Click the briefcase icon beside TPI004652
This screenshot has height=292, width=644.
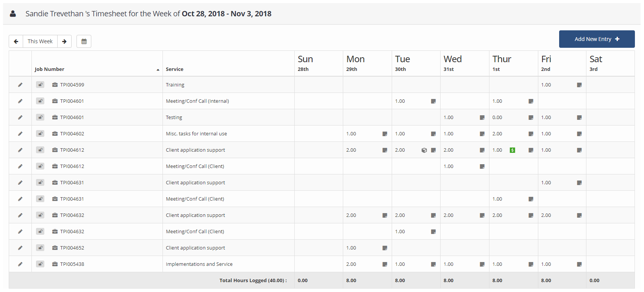pyautogui.click(x=54, y=248)
